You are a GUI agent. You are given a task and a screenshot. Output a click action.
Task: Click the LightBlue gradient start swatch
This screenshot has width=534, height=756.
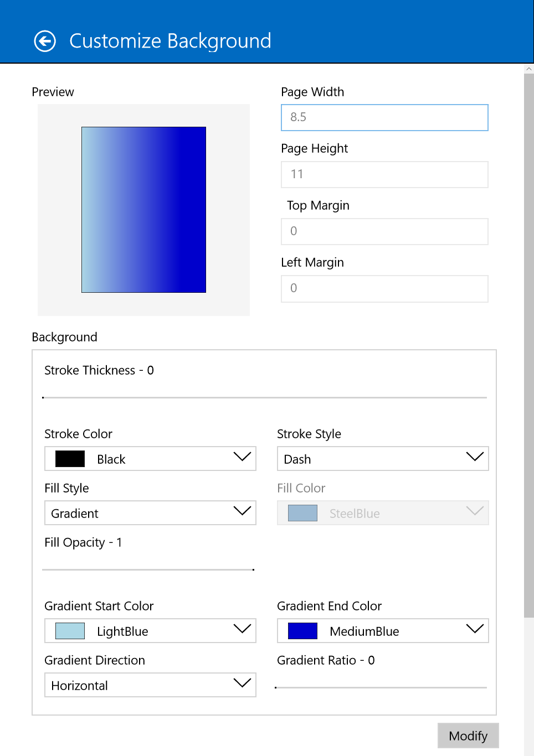click(70, 631)
